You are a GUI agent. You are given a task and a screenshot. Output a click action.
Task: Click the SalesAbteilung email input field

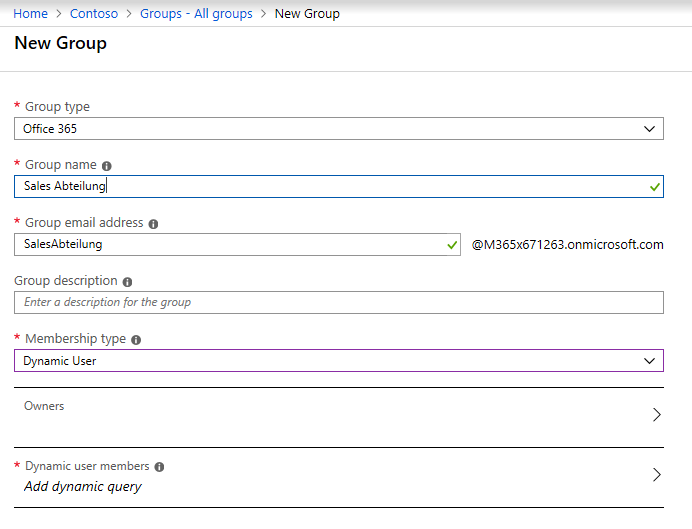tap(237, 244)
